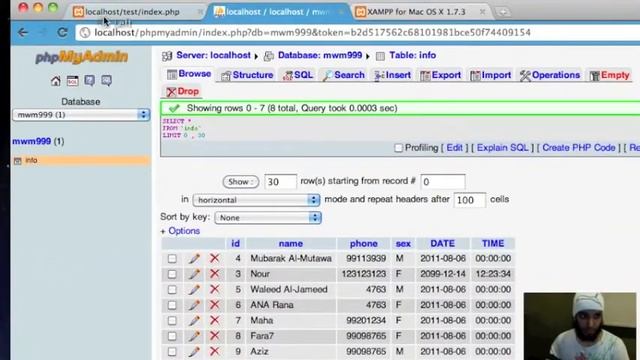Expand the + Options section

[x=180, y=231]
